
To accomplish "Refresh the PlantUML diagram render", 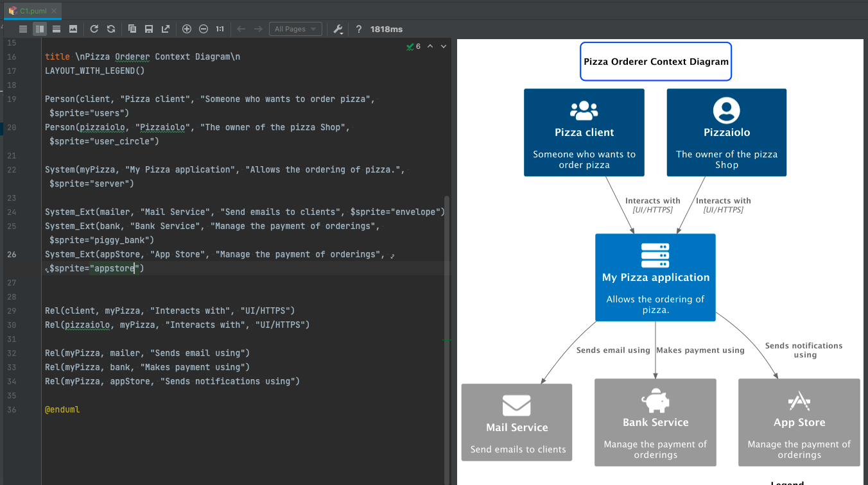I will tap(94, 29).
